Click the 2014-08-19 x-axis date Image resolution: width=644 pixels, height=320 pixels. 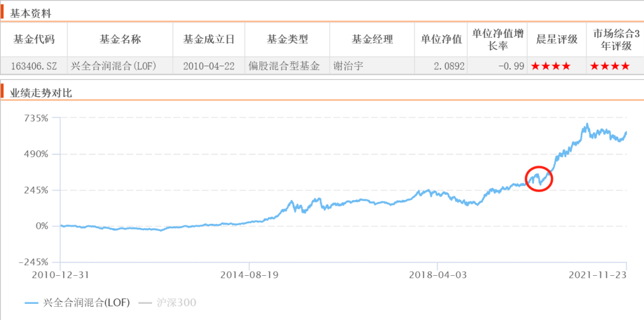click(249, 275)
